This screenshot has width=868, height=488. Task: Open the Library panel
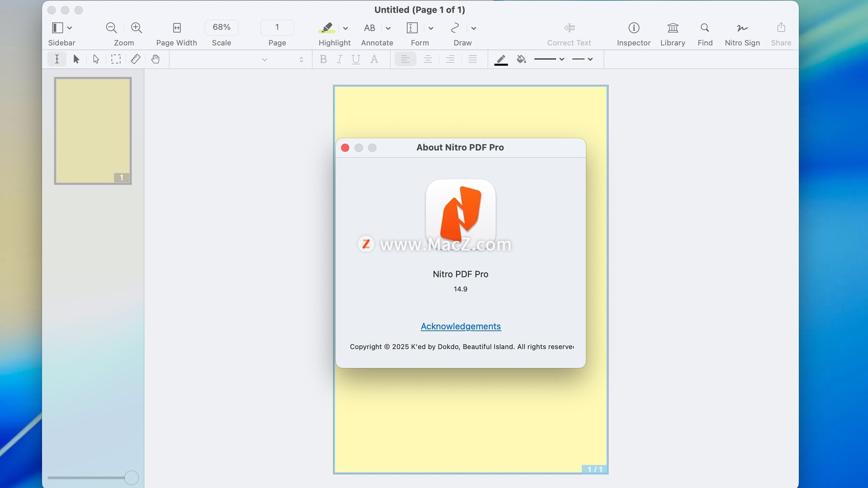tap(673, 28)
